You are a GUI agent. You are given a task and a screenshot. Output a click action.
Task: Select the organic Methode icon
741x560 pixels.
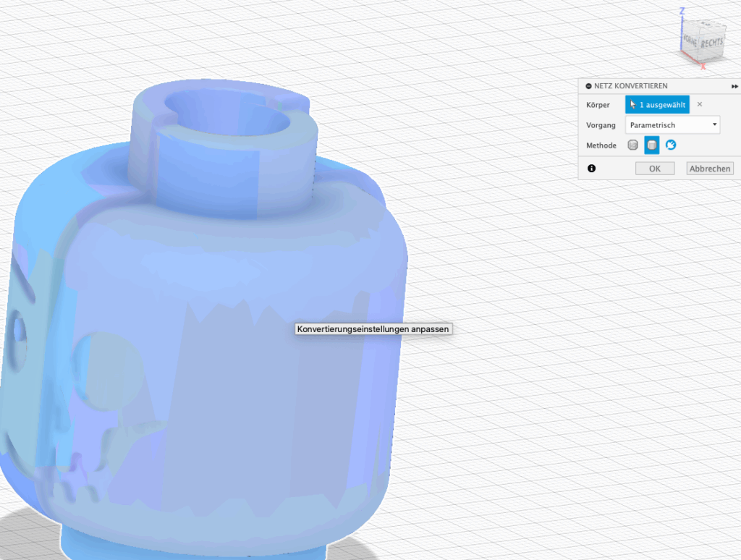(671, 145)
